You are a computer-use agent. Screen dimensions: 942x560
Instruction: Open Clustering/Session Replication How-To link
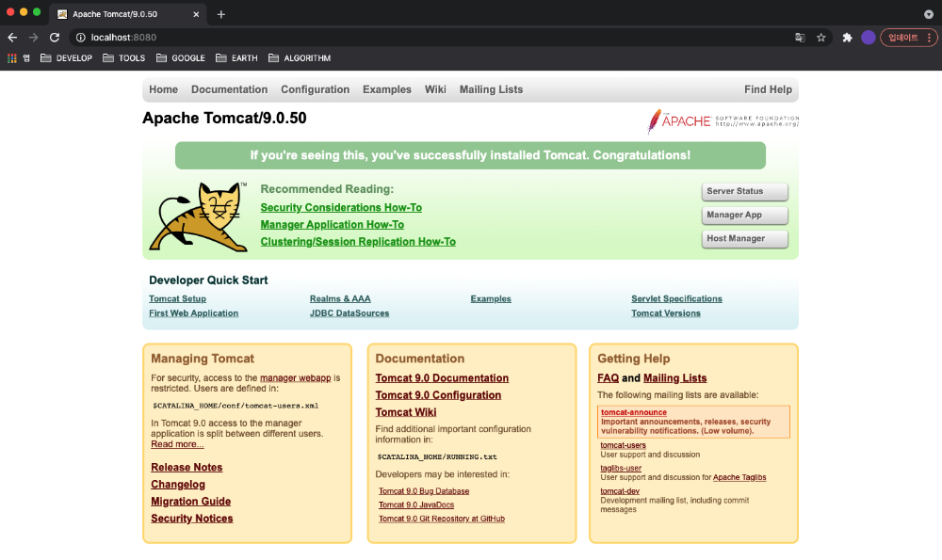[358, 241]
